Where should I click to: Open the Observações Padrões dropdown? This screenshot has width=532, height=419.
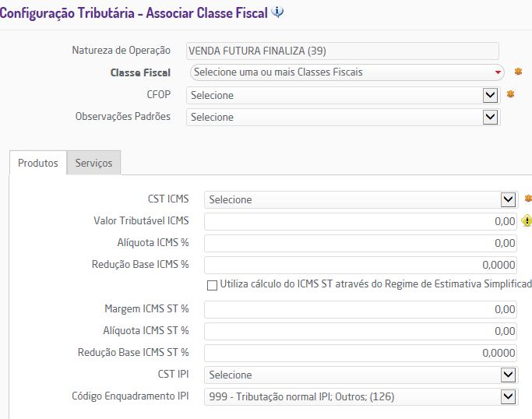tap(490, 117)
